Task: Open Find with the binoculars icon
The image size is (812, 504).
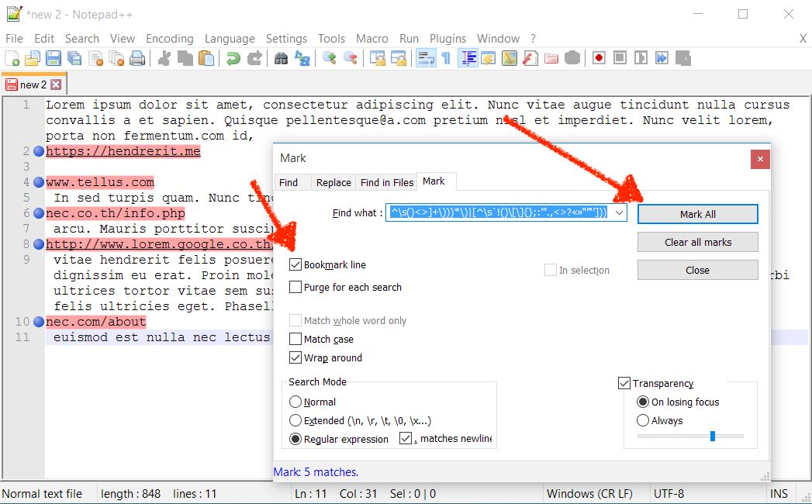Action: (x=282, y=58)
